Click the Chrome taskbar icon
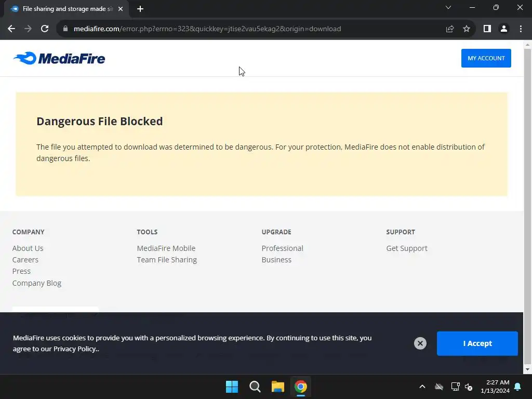This screenshot has height=399, width=532. [x=301, y=387]
